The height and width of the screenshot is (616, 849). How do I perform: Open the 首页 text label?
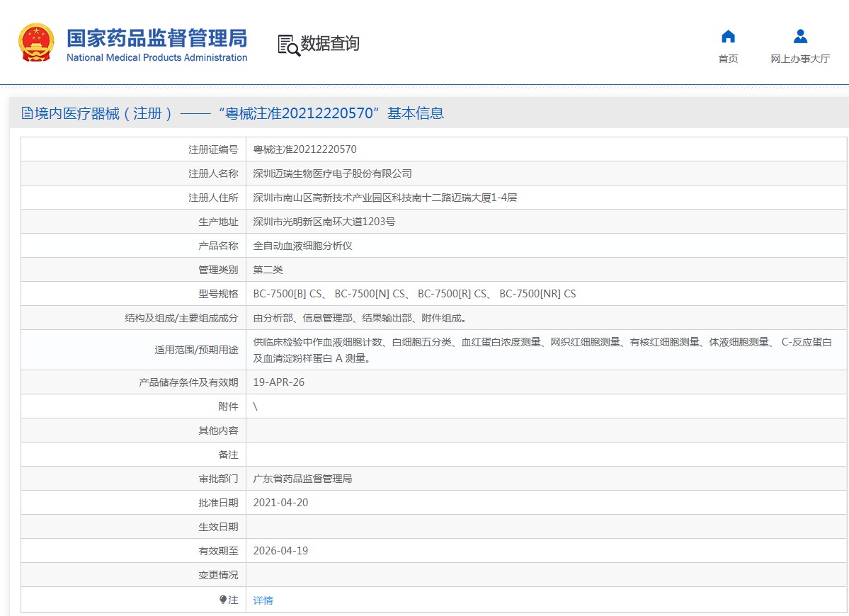click(x=728, y=59)
